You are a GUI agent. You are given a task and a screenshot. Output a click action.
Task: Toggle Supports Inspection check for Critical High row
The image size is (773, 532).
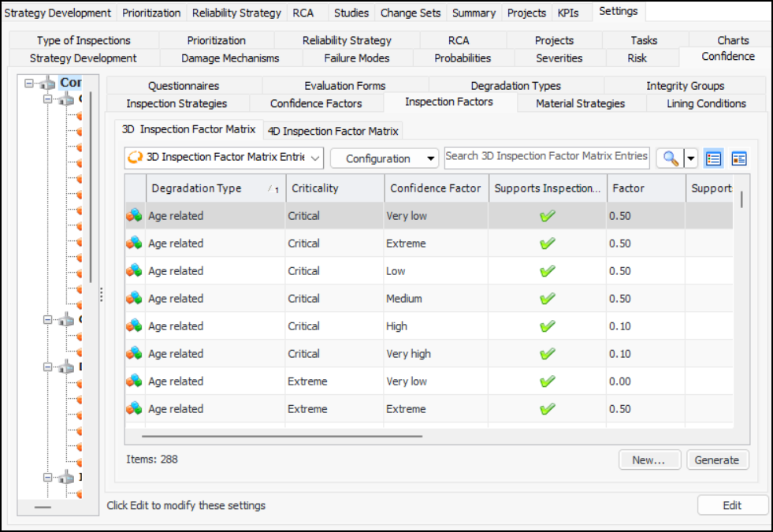tap(548, 326)
